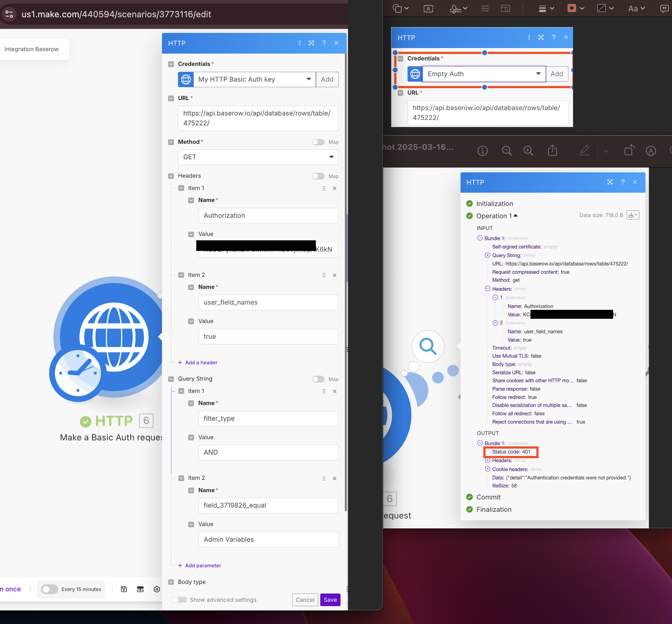The image size is (672, 624).
Task: Click the browser address bar URL
Action: coord(116,14)
